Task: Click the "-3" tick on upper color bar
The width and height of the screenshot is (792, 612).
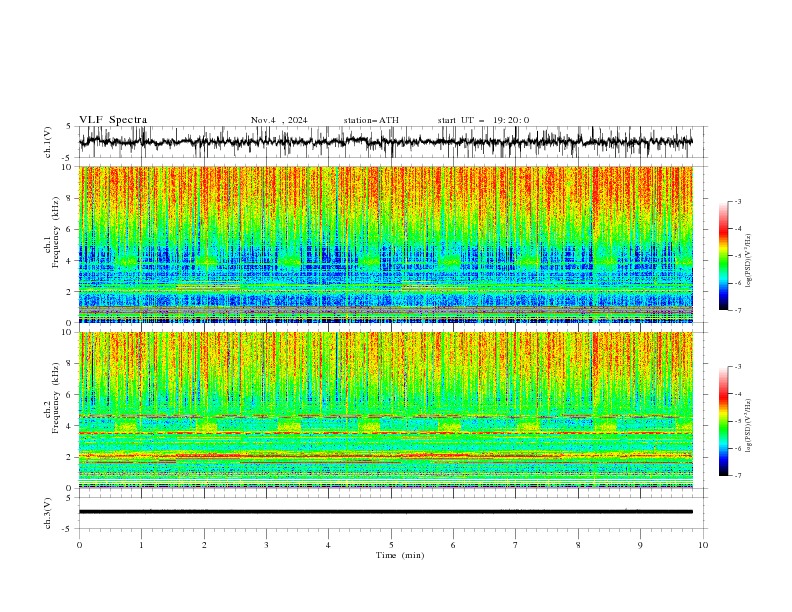Action: click(x=737, y=201)
